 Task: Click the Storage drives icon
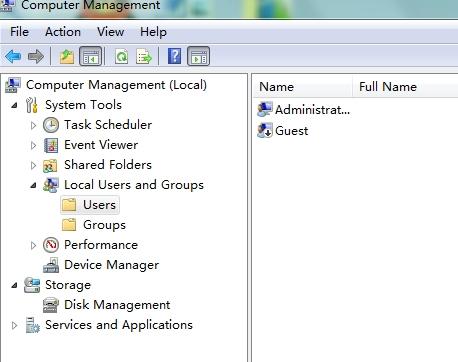pos(32,285)
